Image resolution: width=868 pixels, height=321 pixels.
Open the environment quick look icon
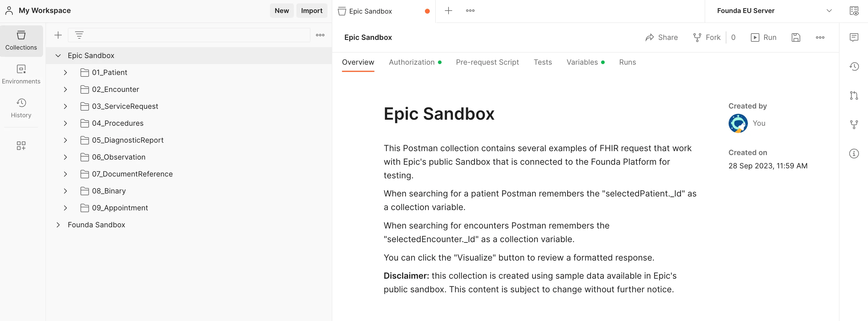(854, 11)
